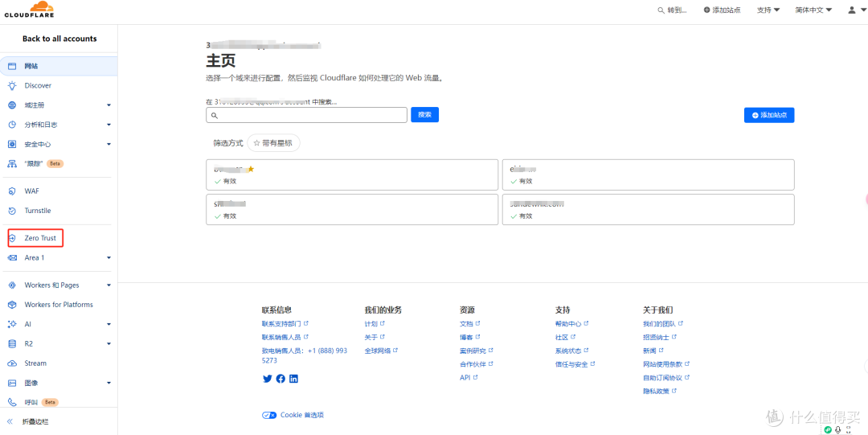
Task: Open the Facebook social icon
Action: 280,379
